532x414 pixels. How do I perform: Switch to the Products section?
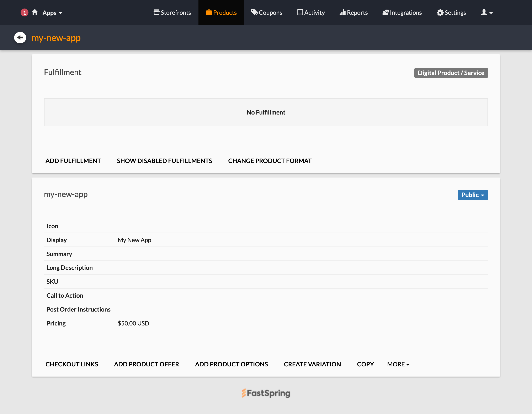pyautogui.click(x=221, y=12)
